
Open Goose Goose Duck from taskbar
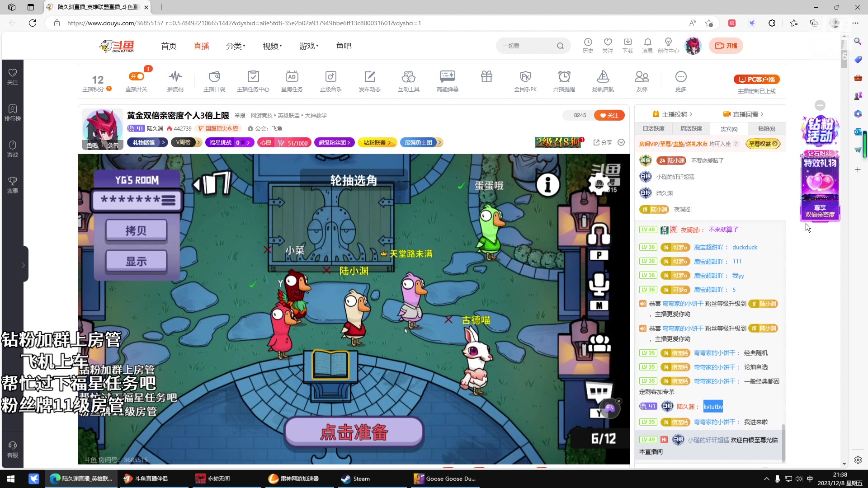click(446, 479)
